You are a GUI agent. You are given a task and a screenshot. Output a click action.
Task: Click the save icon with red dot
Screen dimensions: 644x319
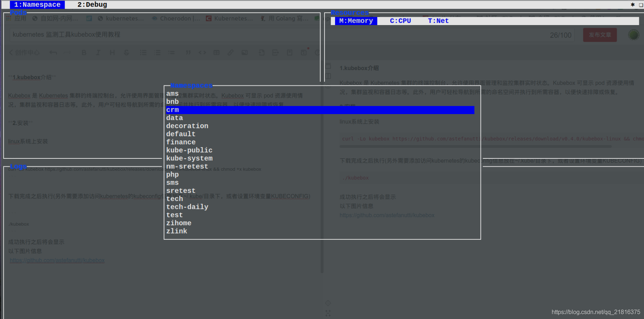tap(304, 52)
